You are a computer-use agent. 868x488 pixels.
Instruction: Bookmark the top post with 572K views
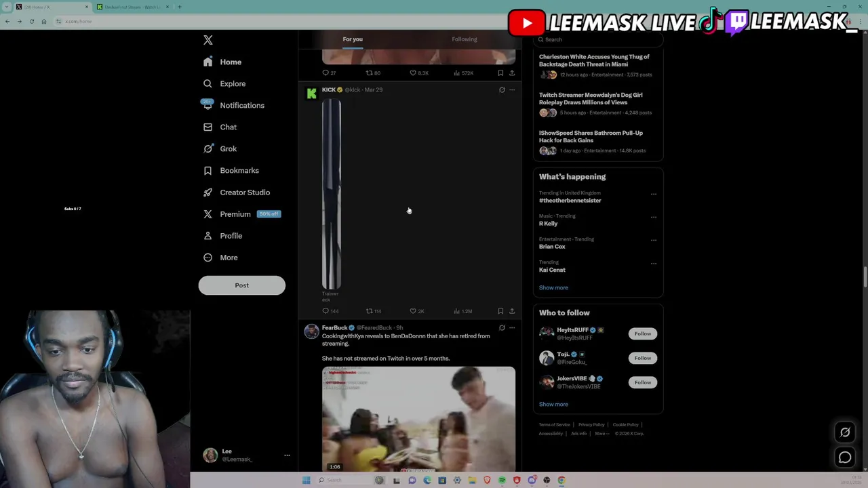pos(500,73)
